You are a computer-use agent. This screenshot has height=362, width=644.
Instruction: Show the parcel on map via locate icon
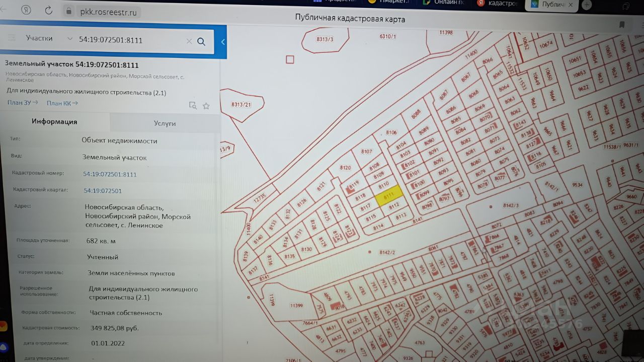coord(193,105)
